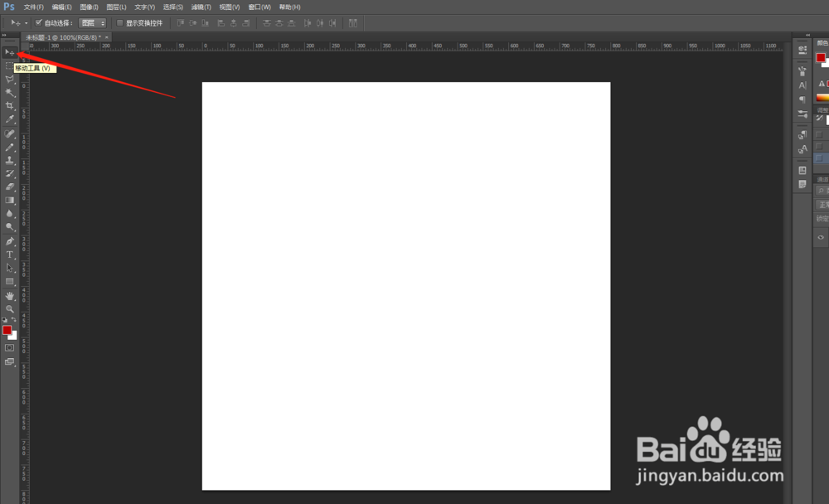The width and height of the screenshot is (829, 504).
Task: Expand the toolbox with double-arrow
Action: (4, 35)
